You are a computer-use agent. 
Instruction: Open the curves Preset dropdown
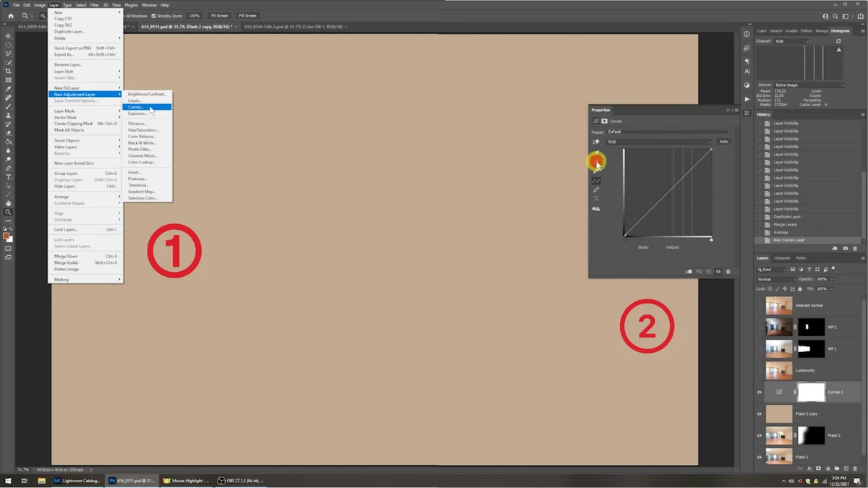point(668,132)
